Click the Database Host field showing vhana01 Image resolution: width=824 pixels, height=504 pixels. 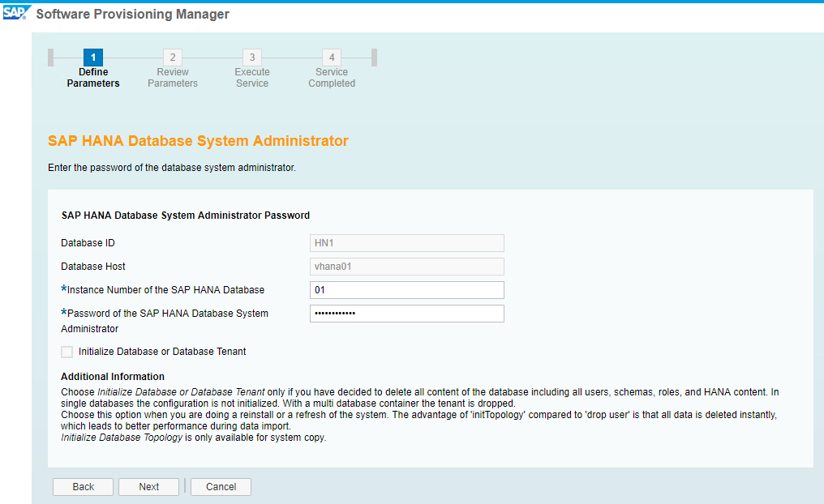407,266
